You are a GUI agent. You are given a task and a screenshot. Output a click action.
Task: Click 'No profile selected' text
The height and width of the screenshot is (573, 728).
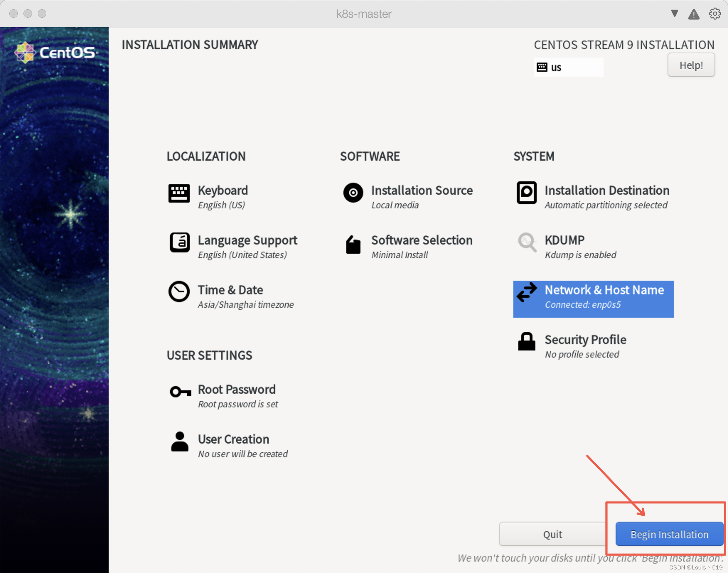582,354
